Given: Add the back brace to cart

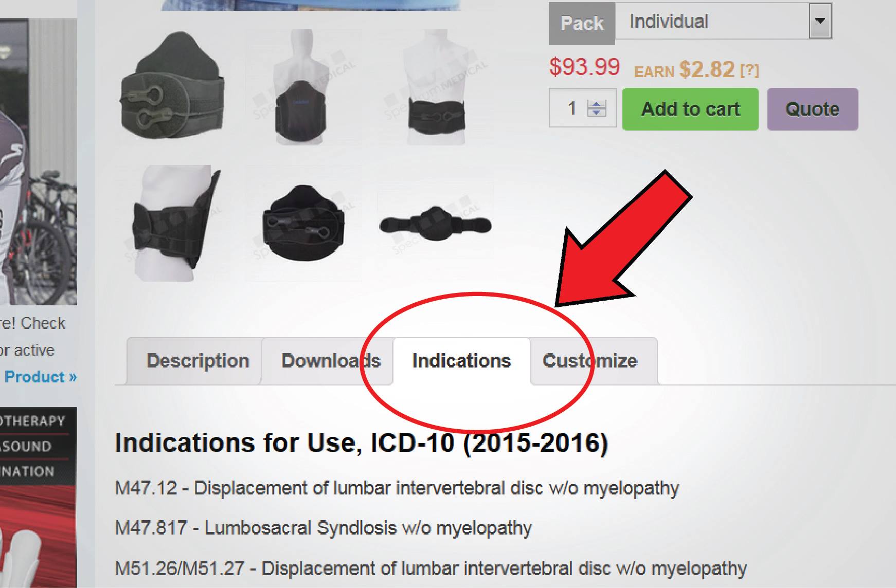Looking at the screenshot, I should 690,109.
